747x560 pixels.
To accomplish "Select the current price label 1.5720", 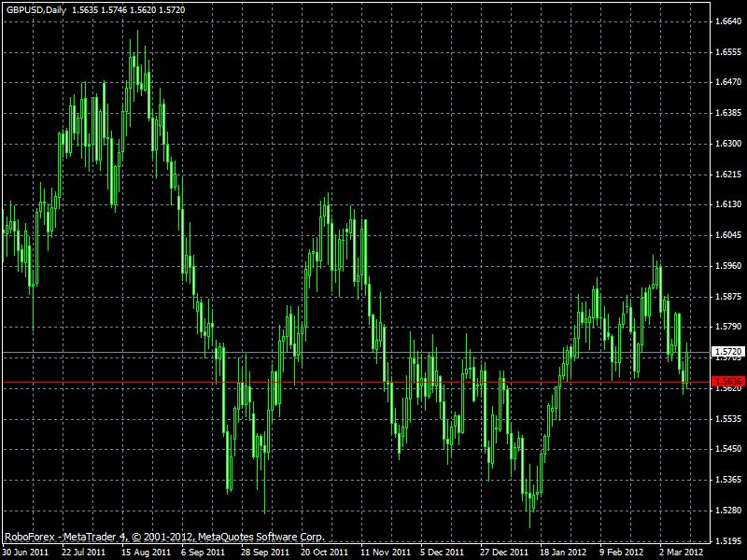I will pos(727,352).
